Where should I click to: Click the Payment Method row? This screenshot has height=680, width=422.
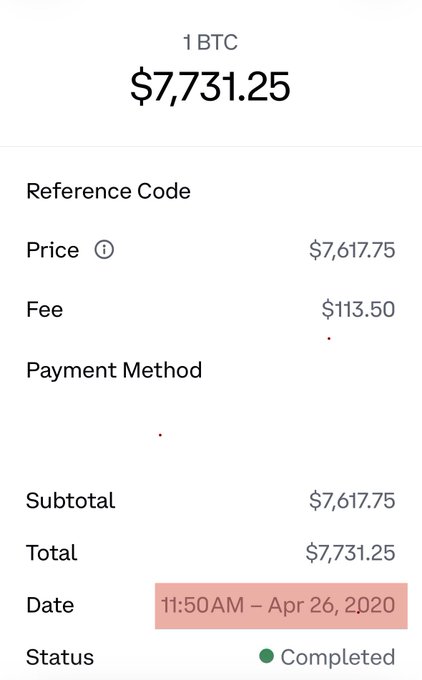211,370
